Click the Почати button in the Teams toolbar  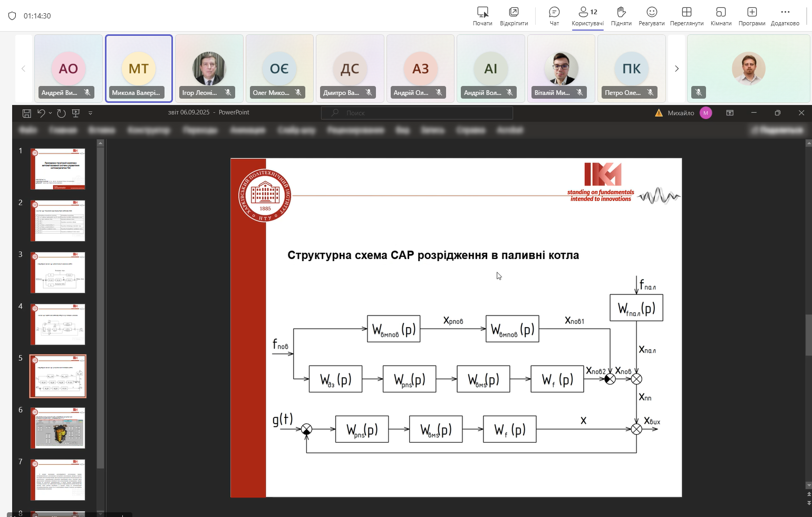click(482, 16)
